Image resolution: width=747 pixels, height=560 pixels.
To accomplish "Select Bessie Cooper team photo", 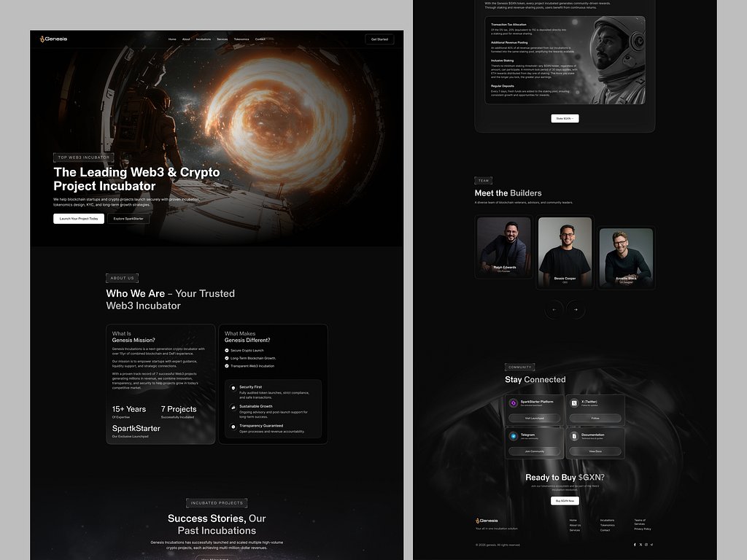I will coord(565,252).
